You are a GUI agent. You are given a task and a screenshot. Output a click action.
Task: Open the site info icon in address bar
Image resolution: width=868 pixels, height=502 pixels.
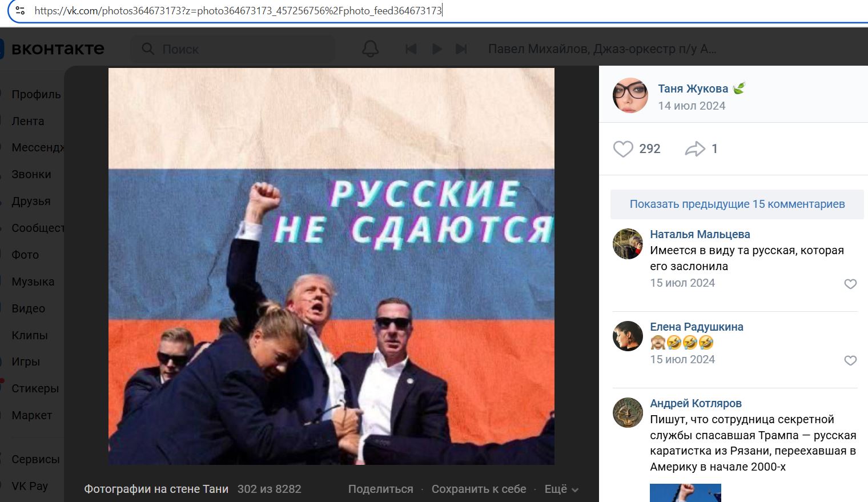coord(20,10)
